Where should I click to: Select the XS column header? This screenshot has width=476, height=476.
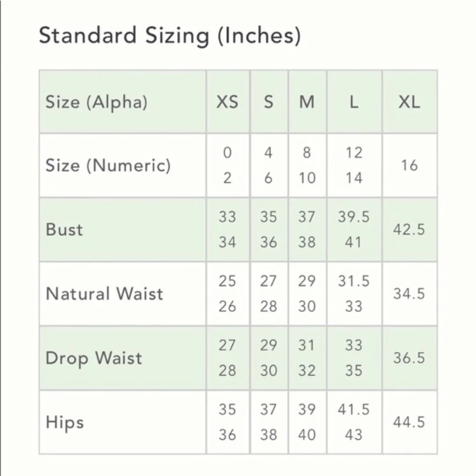click(x=228, y=102)
